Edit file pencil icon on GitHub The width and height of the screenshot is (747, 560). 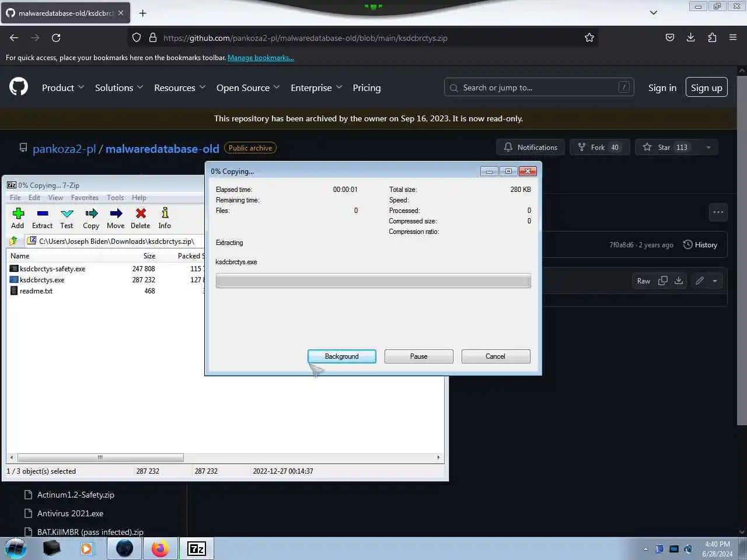tap(699, 281)
